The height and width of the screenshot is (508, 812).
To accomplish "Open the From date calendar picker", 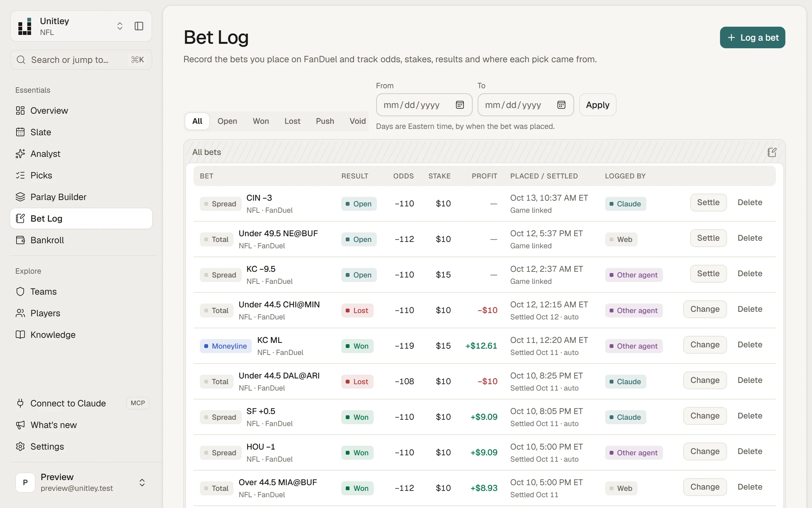I will pyautogui.click(x=460, y=105).
